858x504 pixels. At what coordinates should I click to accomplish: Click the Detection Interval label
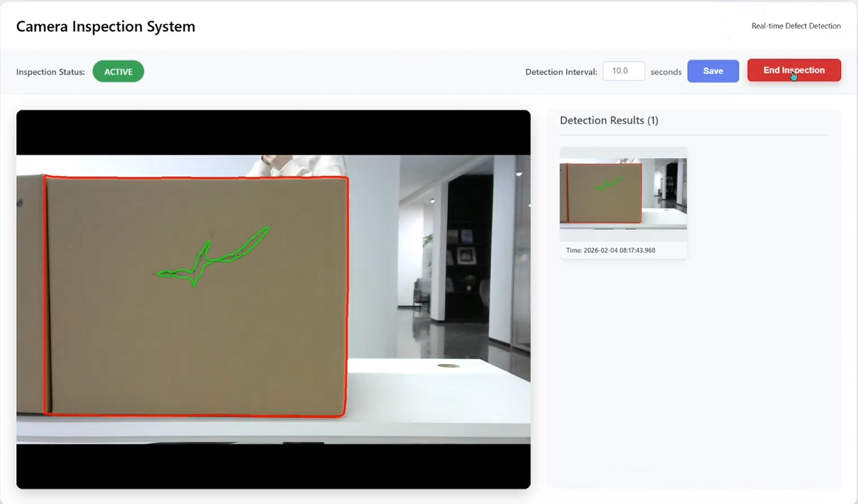point(561,72)
